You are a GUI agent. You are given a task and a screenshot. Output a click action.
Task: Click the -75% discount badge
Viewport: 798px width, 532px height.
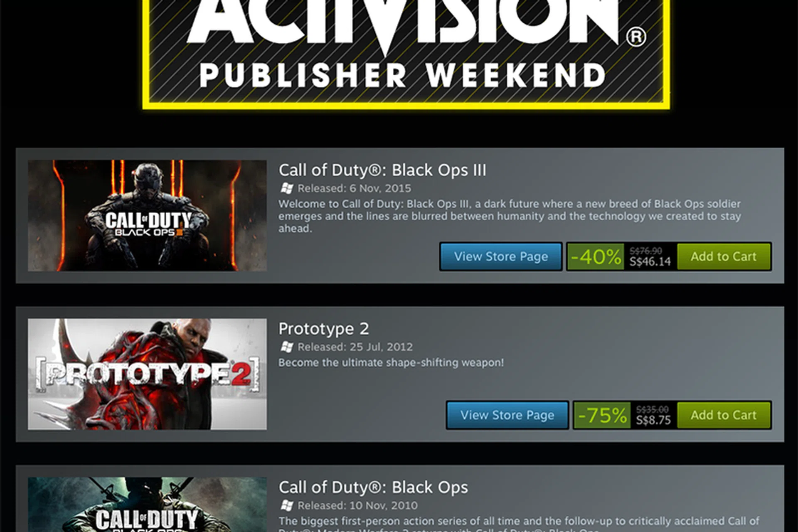602,415
